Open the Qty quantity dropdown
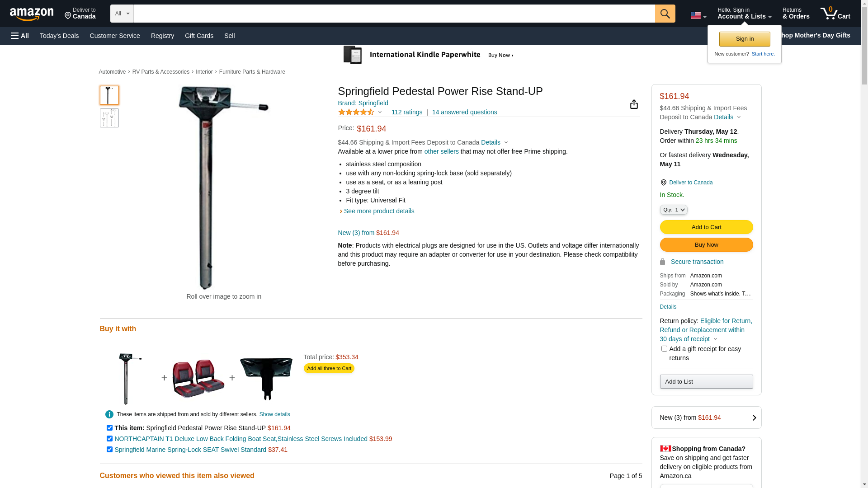The height and width of the screenshot is (488, 868). coord(673,210)
